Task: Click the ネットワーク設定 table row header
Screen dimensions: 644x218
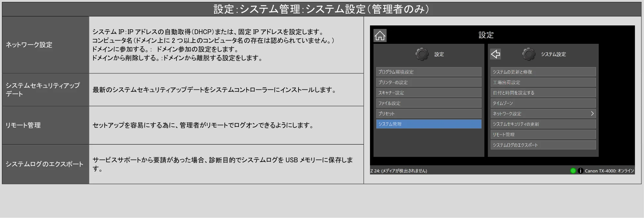Action: tap(45, 45)
